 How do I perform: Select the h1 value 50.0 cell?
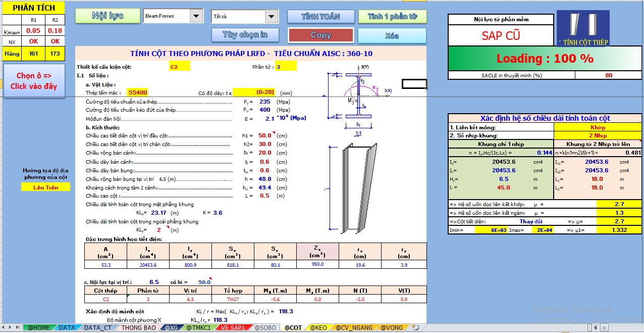(x=264, y=135)
